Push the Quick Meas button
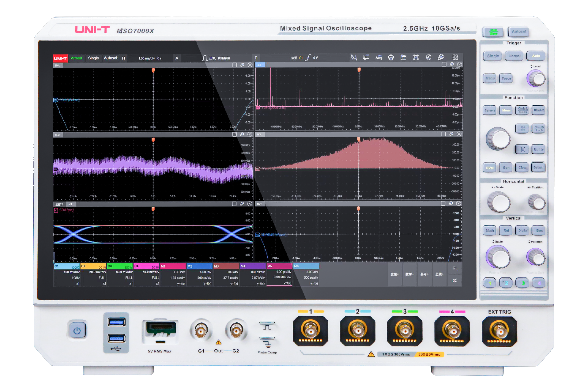The image size is (588, 392). coord(523,110)
